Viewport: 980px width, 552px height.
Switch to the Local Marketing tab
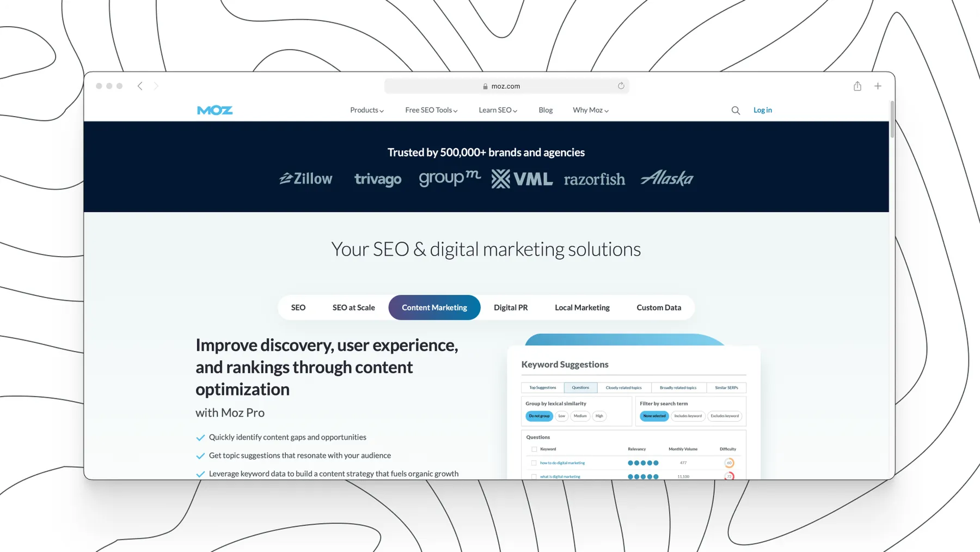click(x=582, y=307)
